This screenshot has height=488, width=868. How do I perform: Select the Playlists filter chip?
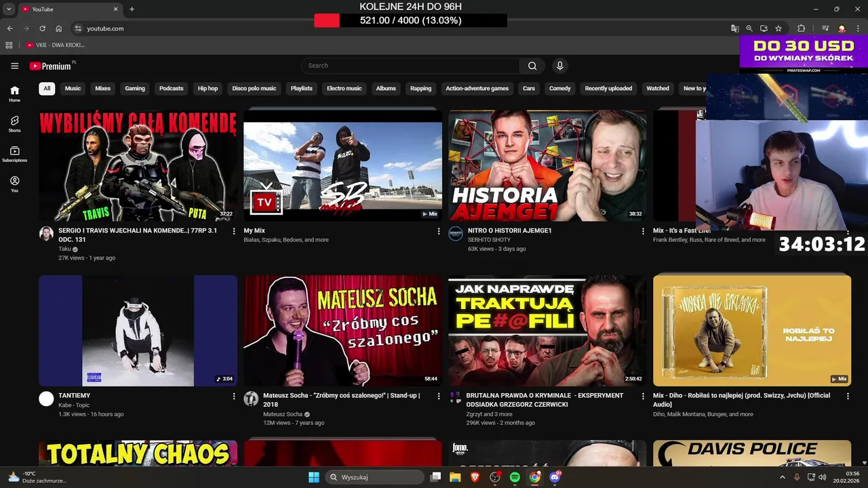coord(302,88)
